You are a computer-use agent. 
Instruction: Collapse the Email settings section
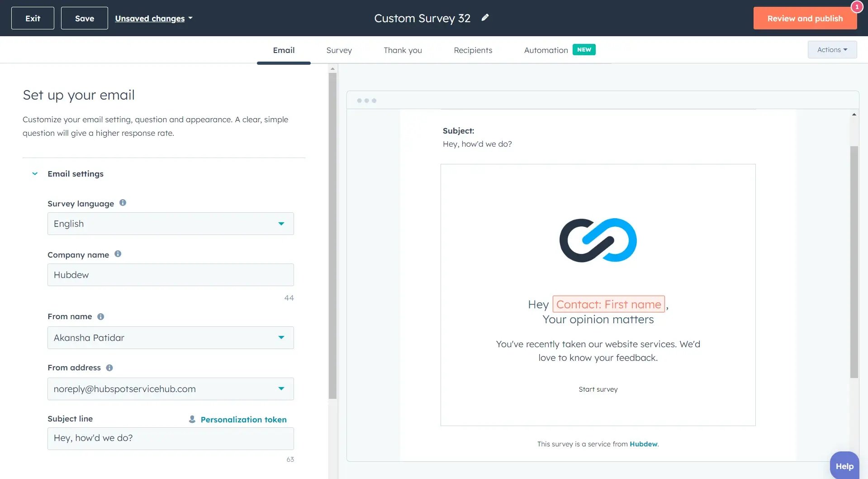(x=35, y=173)
